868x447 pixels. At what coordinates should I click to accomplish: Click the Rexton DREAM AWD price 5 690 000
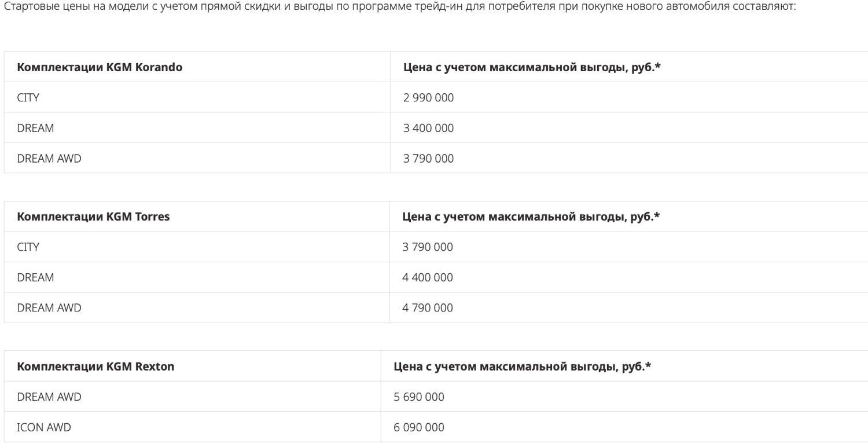419,397
